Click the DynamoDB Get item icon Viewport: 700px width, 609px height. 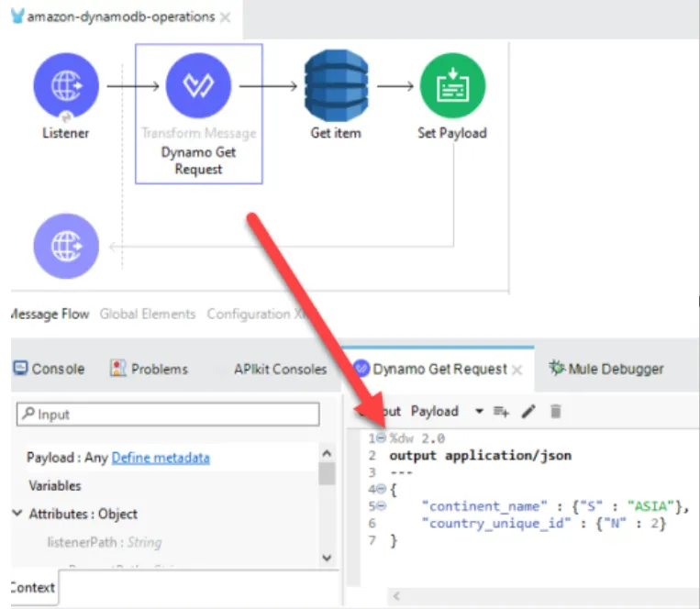336,85
